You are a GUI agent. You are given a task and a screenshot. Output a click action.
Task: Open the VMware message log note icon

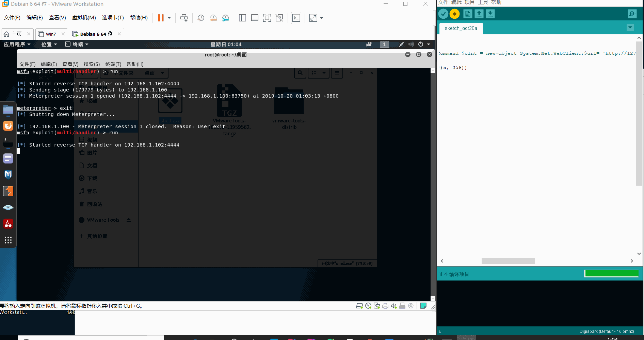[423, 306]
